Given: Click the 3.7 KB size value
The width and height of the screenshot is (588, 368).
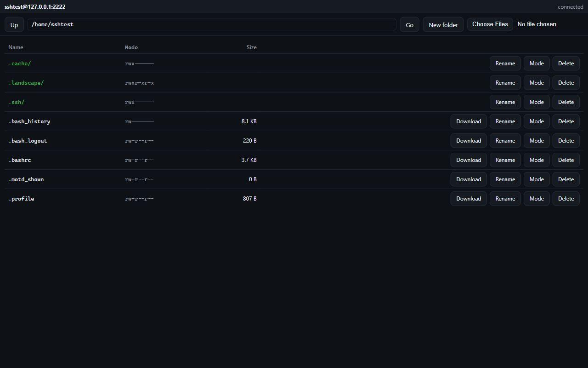Looking at the screenshot, I should [249, 160].
